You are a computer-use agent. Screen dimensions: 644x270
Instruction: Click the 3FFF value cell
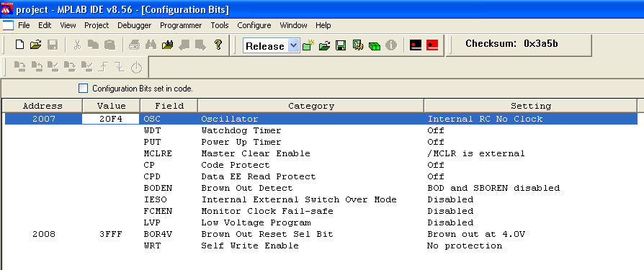click(111, 234)
